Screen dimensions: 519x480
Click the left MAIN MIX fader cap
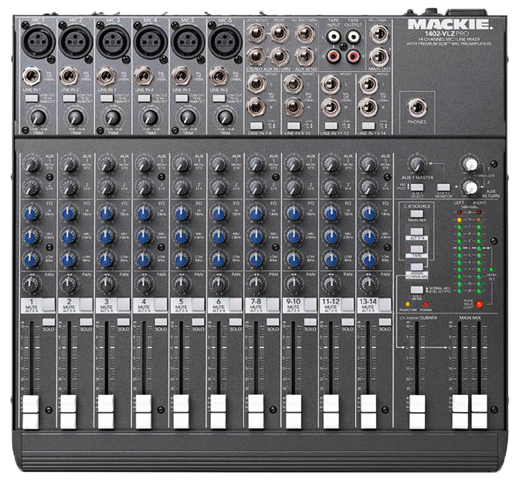pos(460,412)
